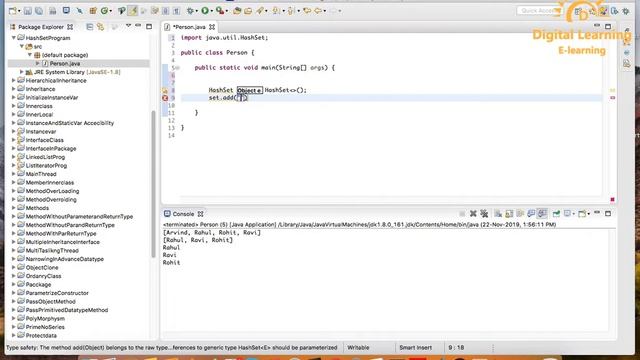640x360 pixels.
Task: Open the Run button dropdown arrow
Action: click(211, 11)
